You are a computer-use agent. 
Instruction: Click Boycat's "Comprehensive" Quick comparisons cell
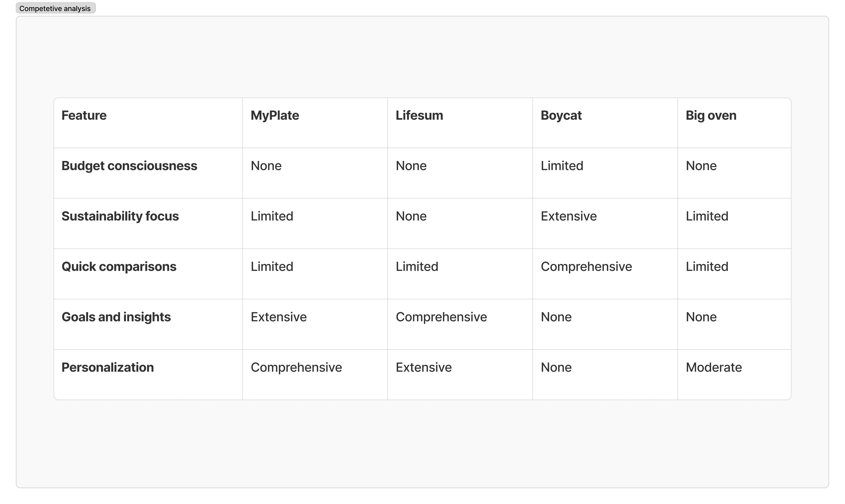tap(586, 267)
